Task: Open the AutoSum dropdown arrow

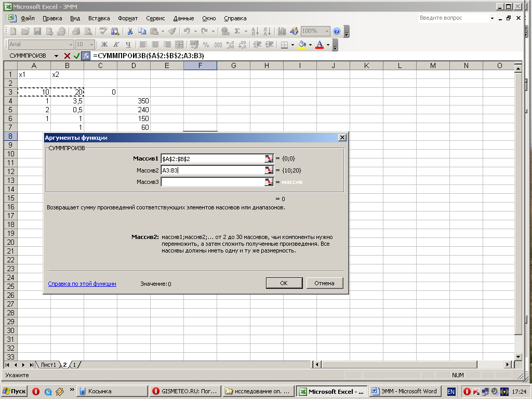Action: (246, 31)
